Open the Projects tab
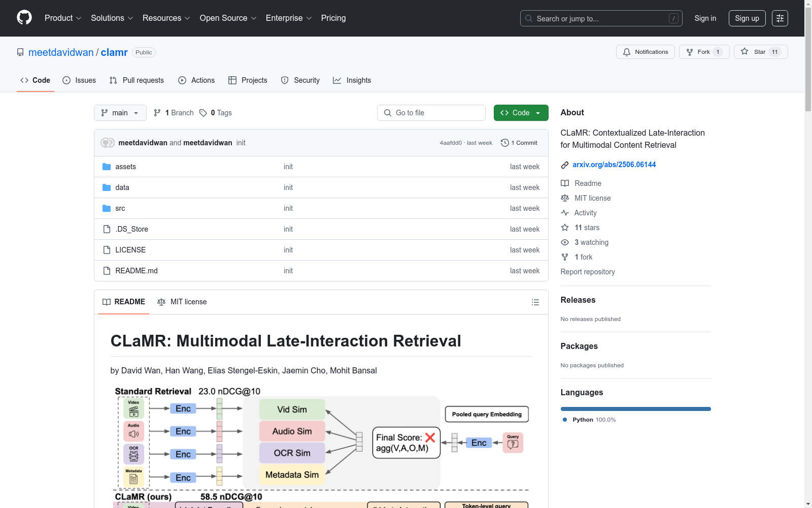 click(x=248, y=80)
